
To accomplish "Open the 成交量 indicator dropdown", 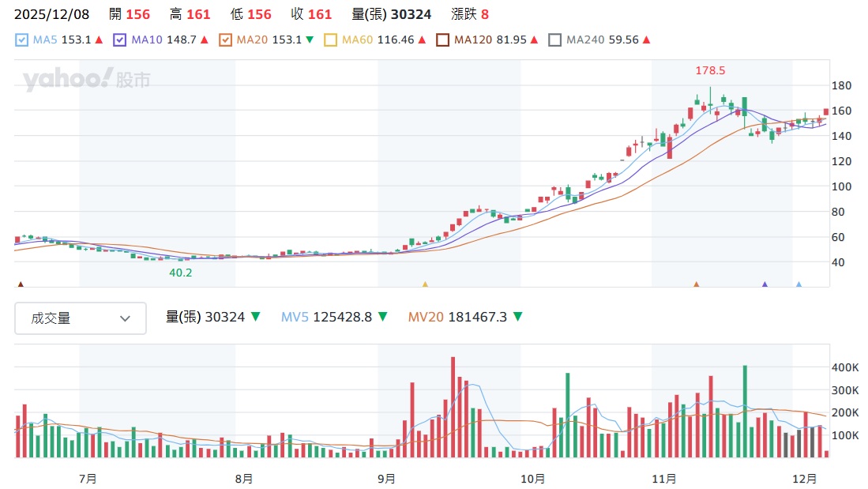I will pos(81,318).
